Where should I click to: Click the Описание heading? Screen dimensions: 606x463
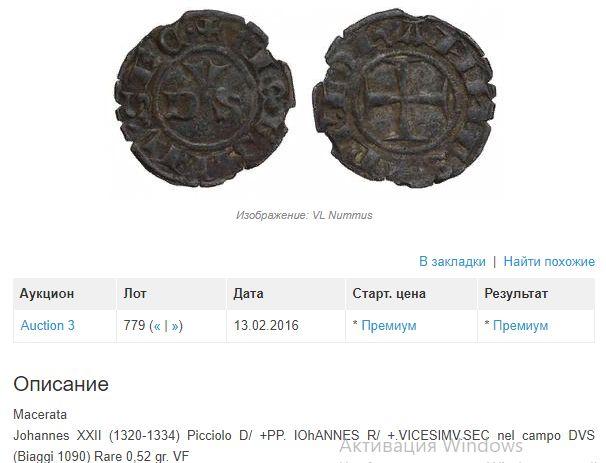(61, 384)
